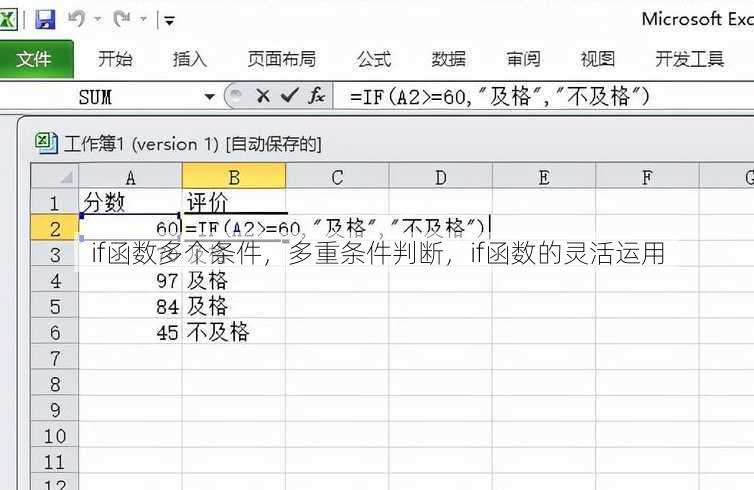
Task: Select row 5 header
Action: pos(55,306)
